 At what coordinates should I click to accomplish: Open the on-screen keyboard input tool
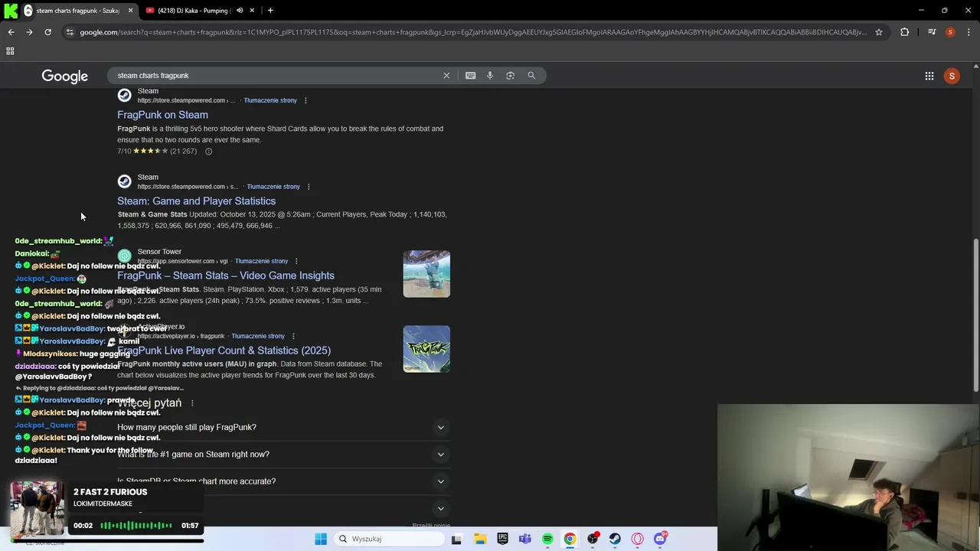[x=470, y=76]
